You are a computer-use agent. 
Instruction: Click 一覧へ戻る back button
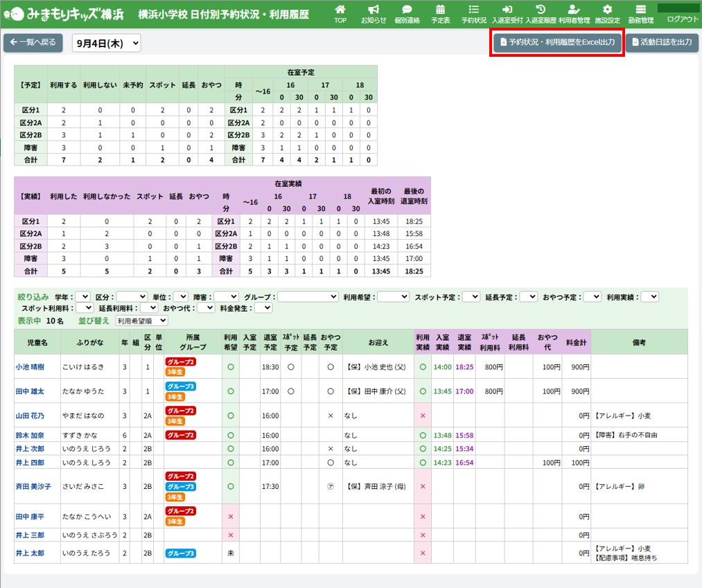33,43
